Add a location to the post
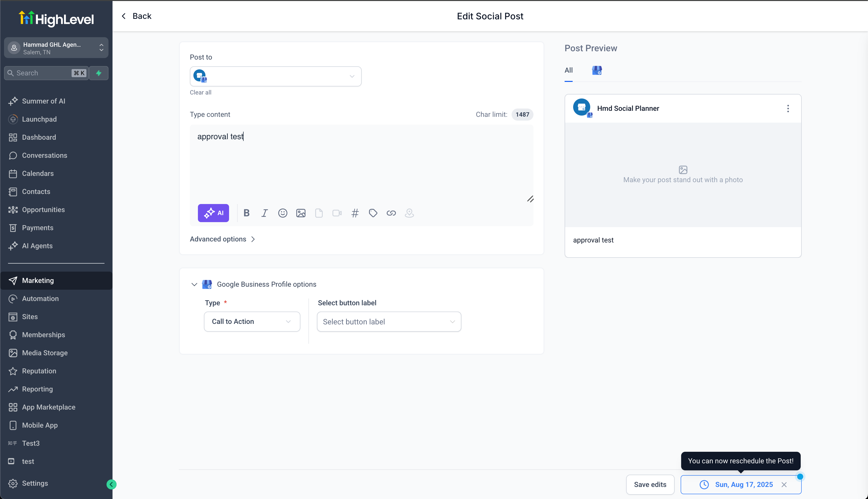Screen dimensions: 868x499 (409, 213)
